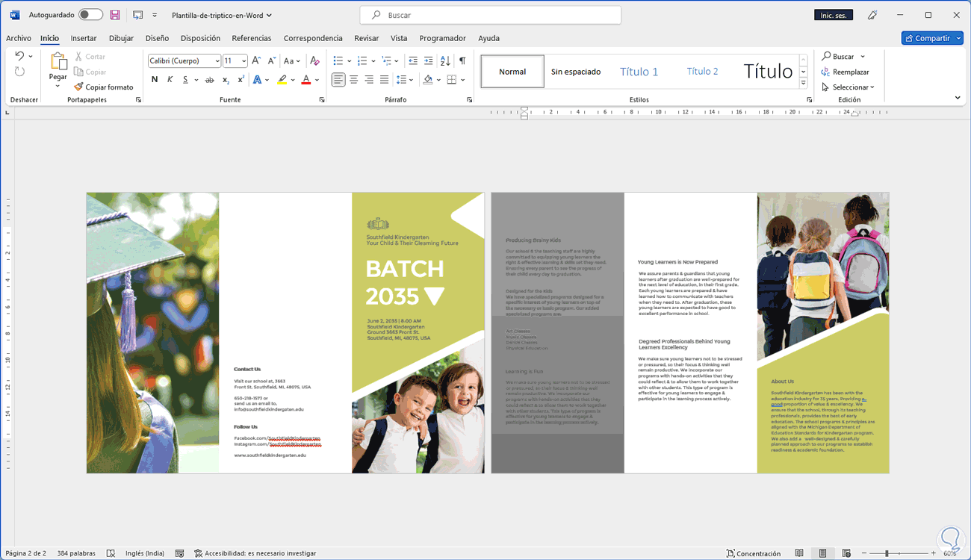Toggle show paragraph marks icon
Viewport: 971px width, 560px height.
tap(462, 60)
